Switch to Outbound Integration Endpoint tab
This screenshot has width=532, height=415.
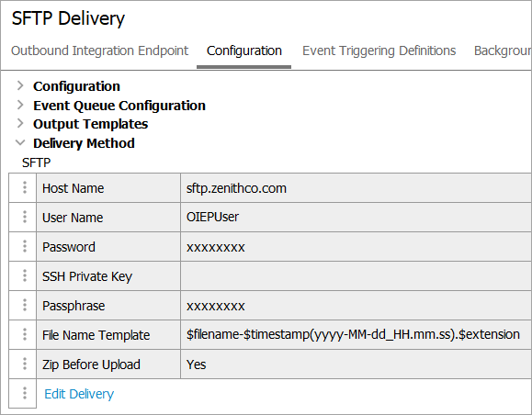tap(99, 50)
